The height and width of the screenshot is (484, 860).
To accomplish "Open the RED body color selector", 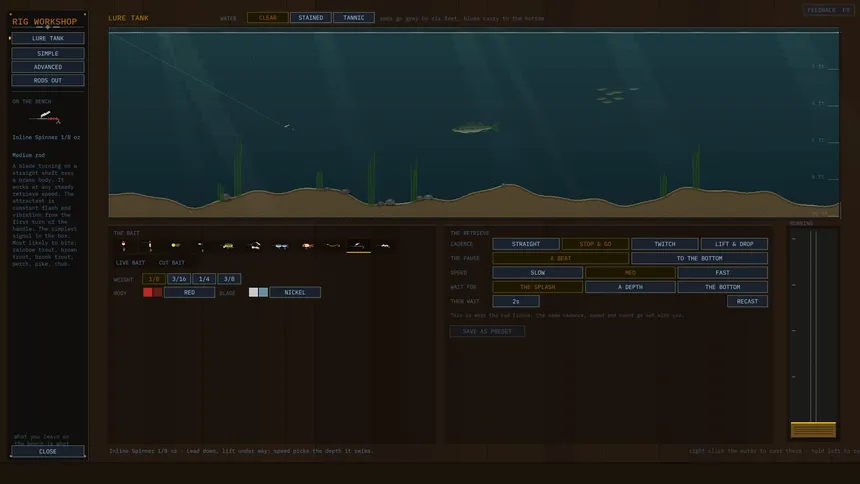I will pyautogui.click(x=189, y=292).
